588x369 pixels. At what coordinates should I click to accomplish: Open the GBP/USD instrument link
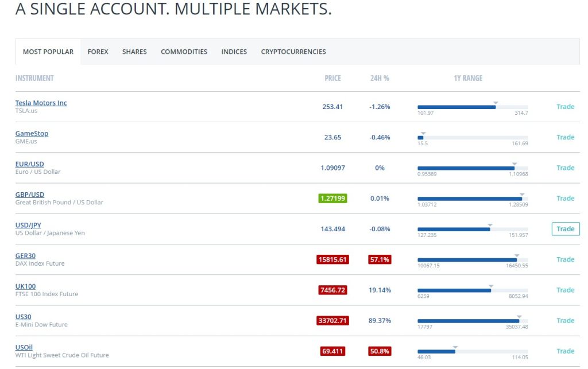[30, 194]
